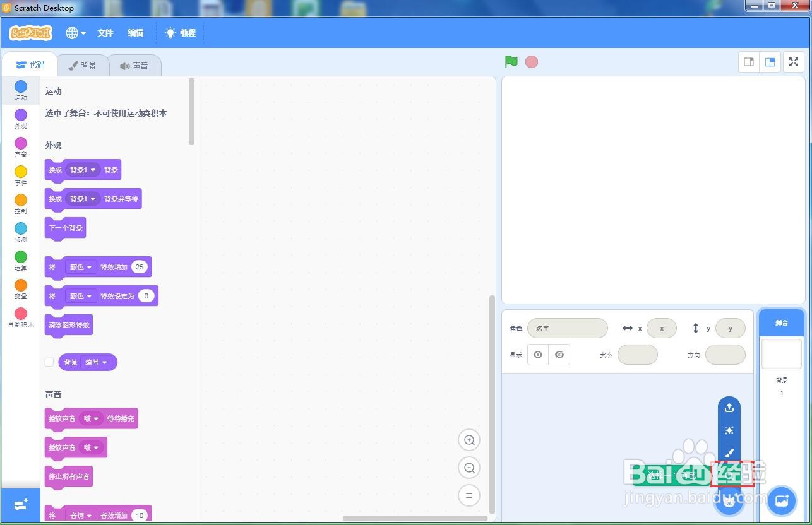Click the choose a backdrop button
This screenshot has width=812, height=525.
(x=781, y=501)
